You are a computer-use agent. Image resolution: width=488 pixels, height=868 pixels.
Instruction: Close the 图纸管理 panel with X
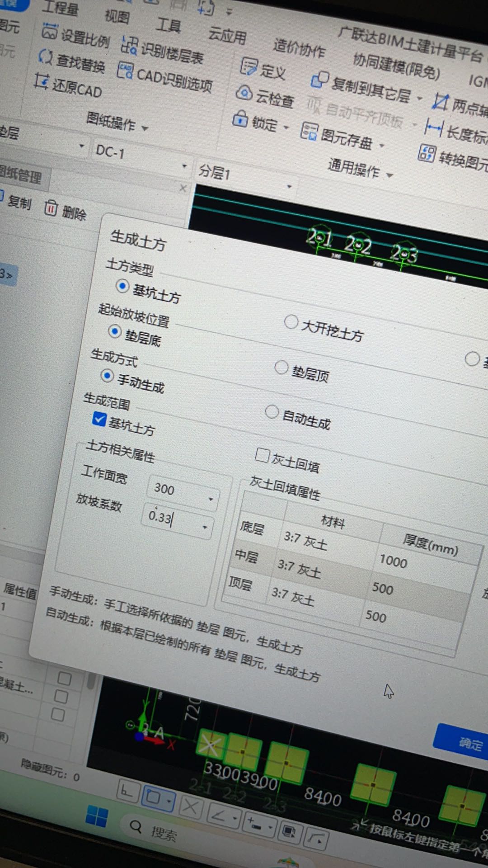pyautogui.click(x=183, y=188)
